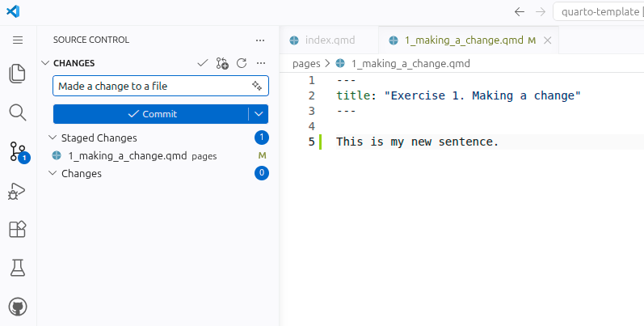Image resolution: width=644 pixels, height=326 pixels.
Task: Click the quarto-template command center search box
Action: point(599,11)
